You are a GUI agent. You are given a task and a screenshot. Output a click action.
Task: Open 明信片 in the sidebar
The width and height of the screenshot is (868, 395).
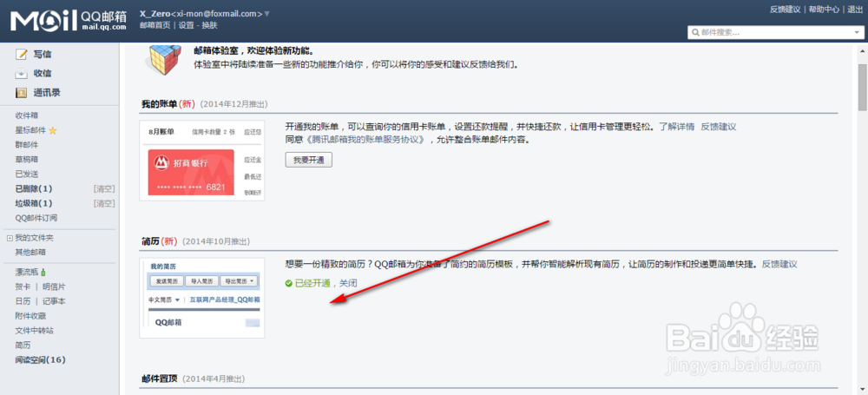54,287
